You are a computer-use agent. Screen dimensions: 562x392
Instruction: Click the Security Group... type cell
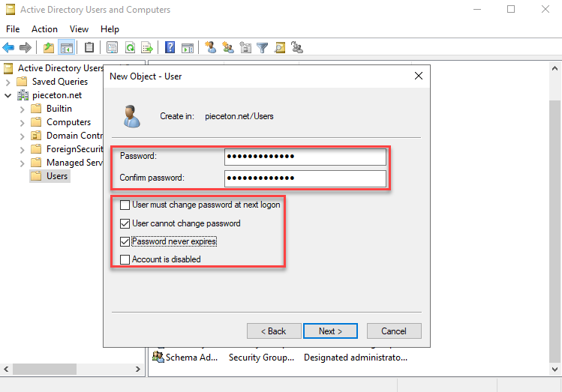pyautogui.click(x=261, y=358)
